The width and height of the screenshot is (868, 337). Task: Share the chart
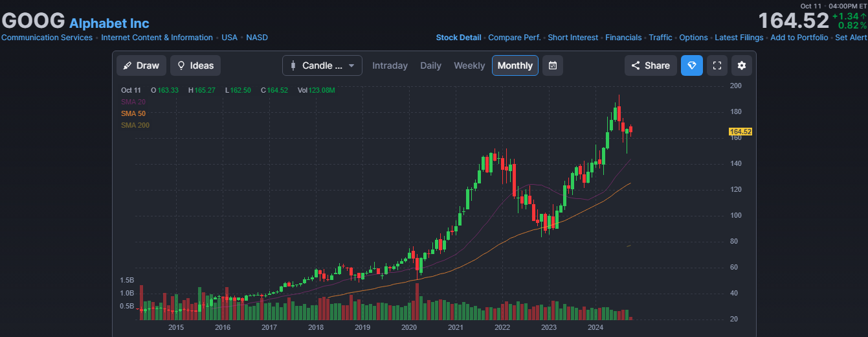651,65
